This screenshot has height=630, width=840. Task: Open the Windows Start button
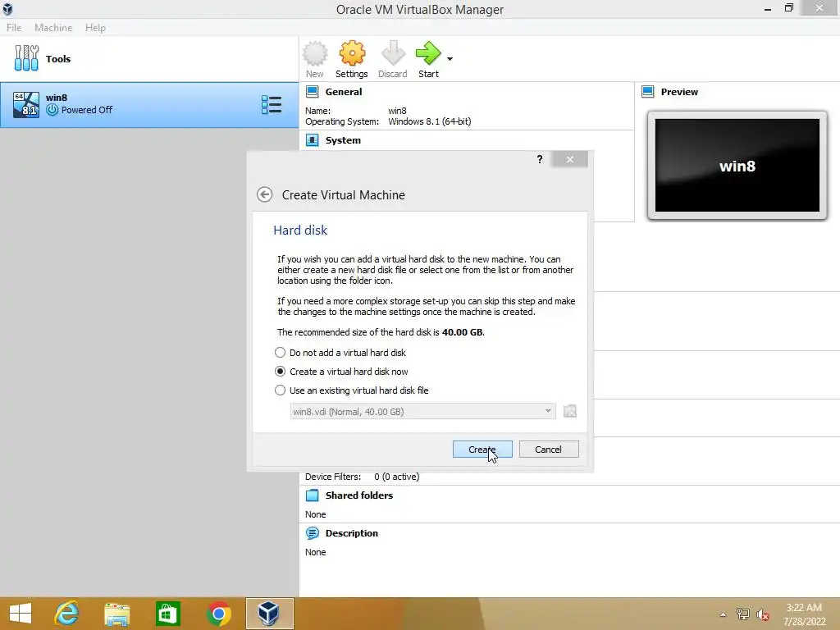click(21, 614)
